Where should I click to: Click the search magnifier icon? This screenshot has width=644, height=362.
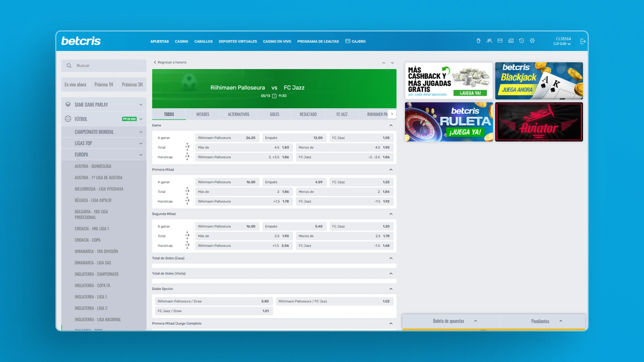pyautogui.click(x=69, y=65)
